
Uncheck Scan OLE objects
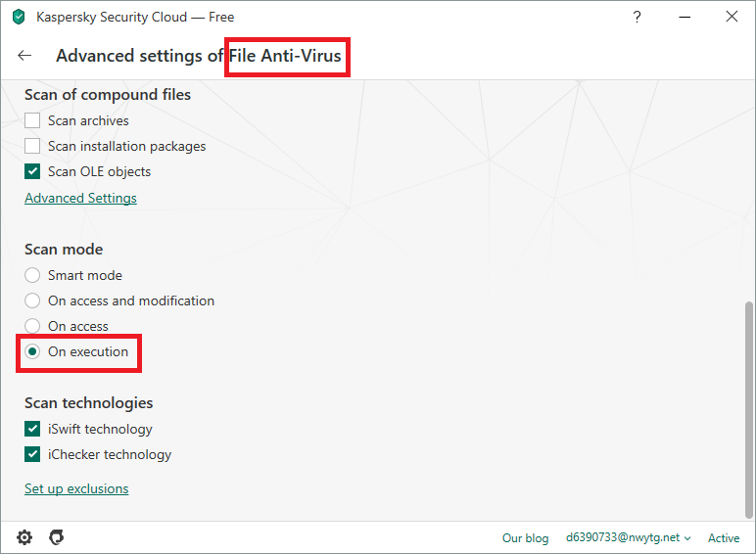click(33, 171)
